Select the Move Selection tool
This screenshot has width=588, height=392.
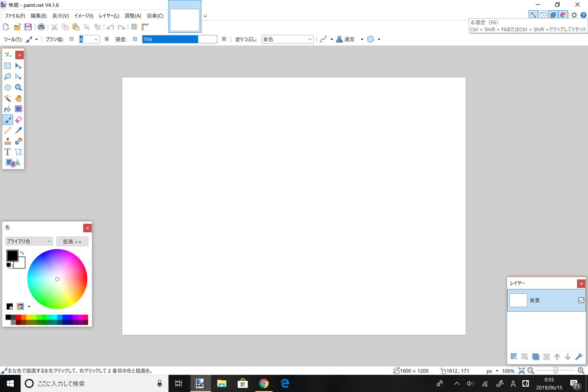tap(19, 76)
